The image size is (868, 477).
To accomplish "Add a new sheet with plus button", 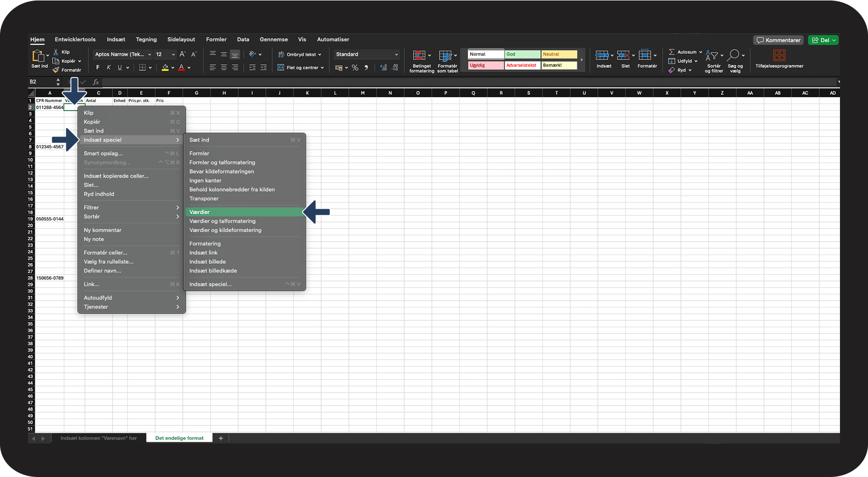I will 221,438.
